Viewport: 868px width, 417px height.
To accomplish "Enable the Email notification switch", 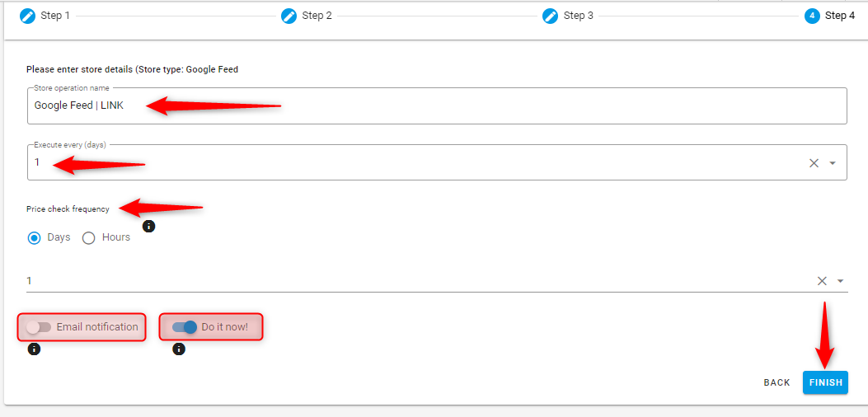I will point(39,327).
